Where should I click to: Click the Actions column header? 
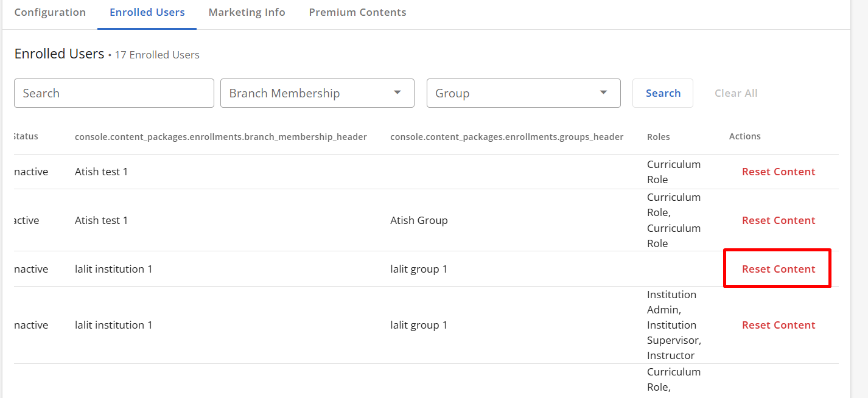point(744,136)
